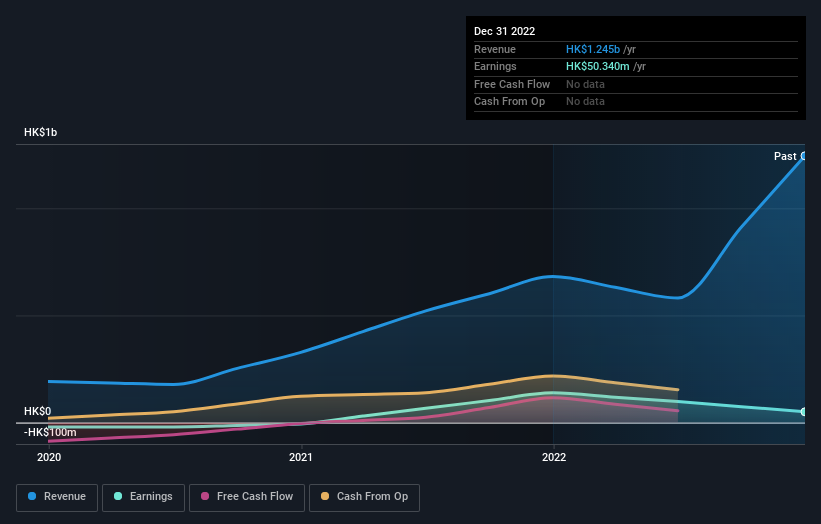Select the earnings data point at chart end
The width and height of the screenshot is (821, 524).
pyautogui.click(x=804, y=412)
